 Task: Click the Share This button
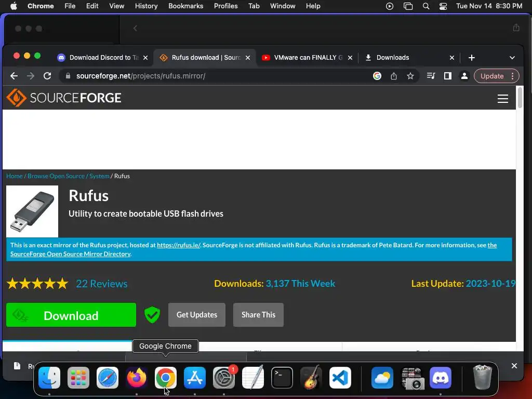259,315
